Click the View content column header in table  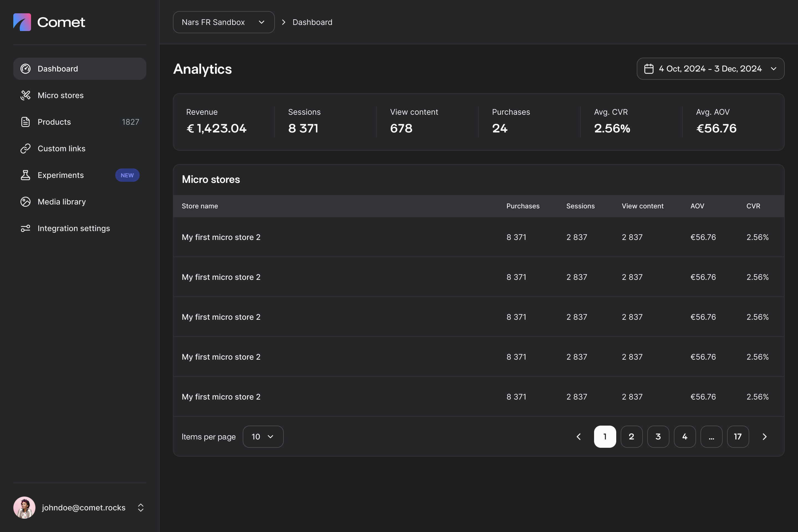click(x=643, y=206)
